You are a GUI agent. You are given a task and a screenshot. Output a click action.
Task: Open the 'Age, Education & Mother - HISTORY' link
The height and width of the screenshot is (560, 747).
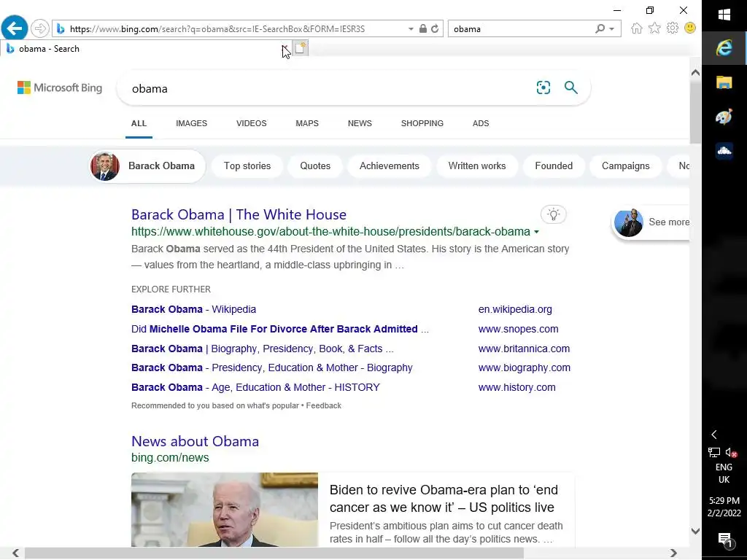[255, 388]
